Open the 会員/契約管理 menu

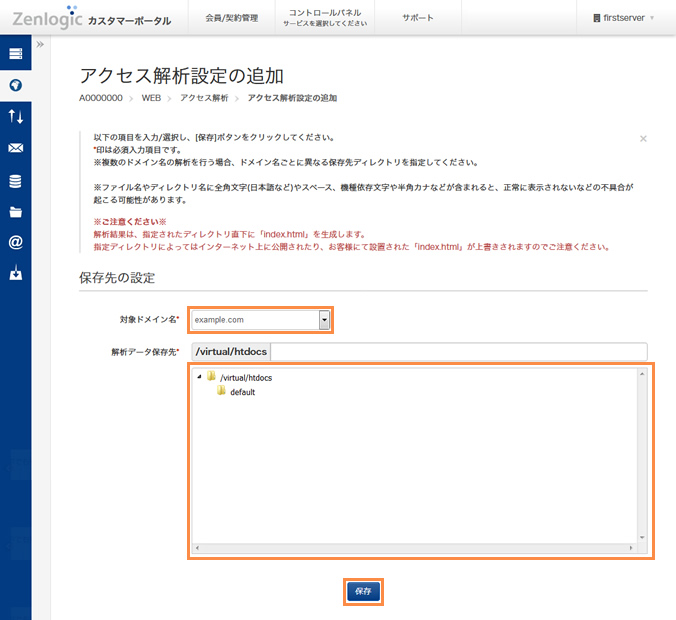pyautogui.click(x=231, y=18)
